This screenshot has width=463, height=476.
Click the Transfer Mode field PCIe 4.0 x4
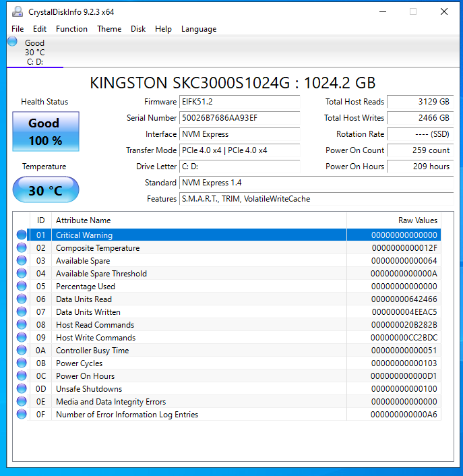coord(240,150)
